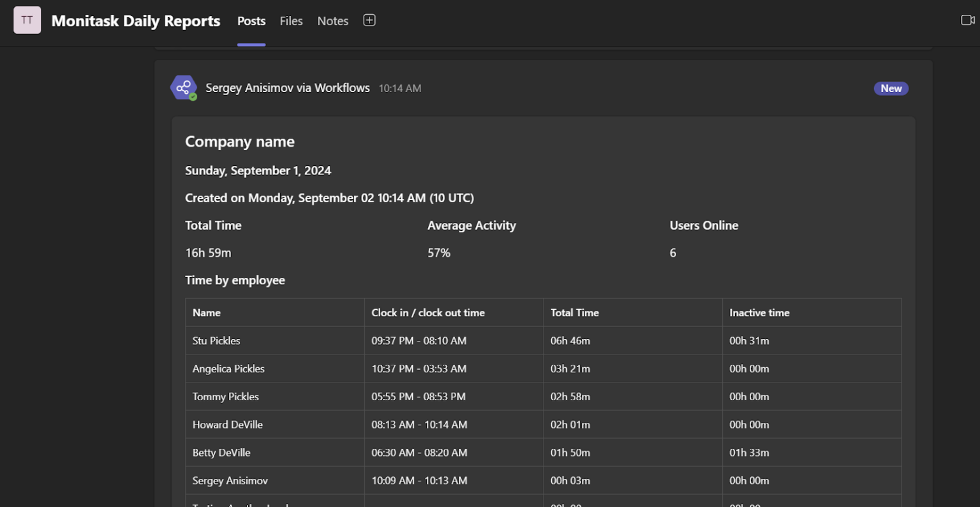
Task: Click the 10:14 AM message timestamp
Action: 400,88
